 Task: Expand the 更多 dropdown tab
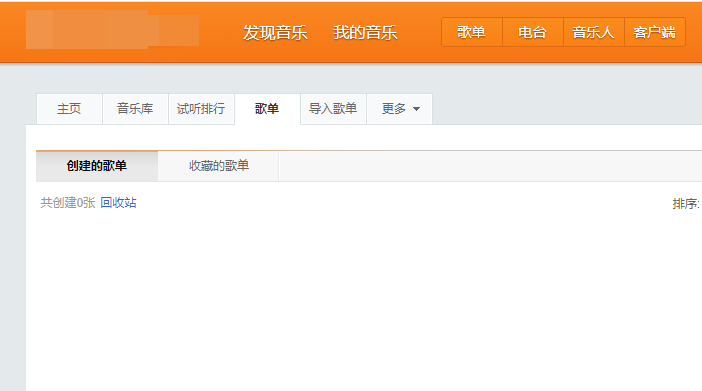tap(399, 109)
